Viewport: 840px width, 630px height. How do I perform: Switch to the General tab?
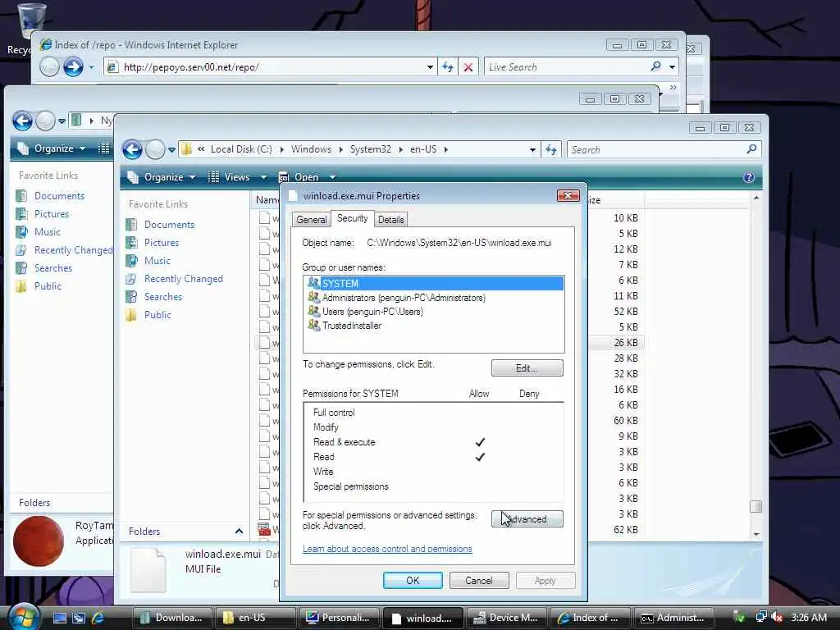(x=311, y=220)
